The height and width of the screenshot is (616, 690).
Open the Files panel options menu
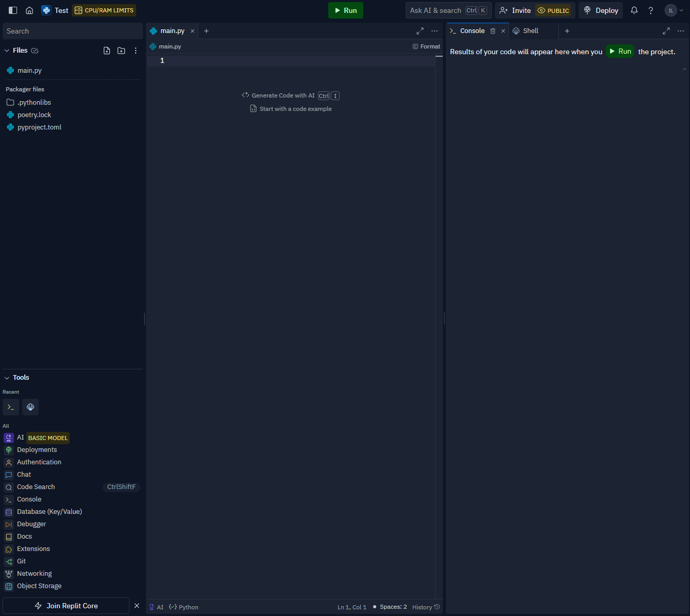click(136, 51)
